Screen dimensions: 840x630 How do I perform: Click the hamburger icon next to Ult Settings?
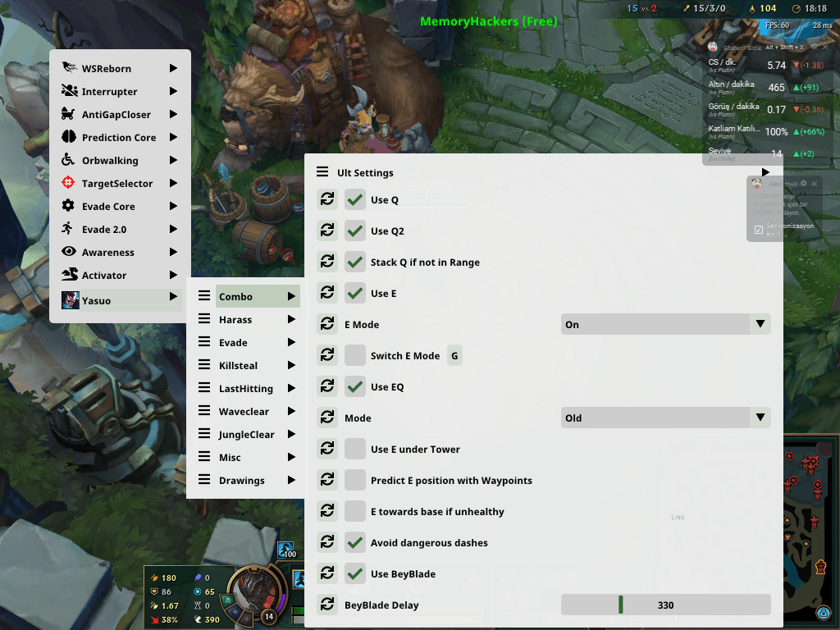[322, 172]
